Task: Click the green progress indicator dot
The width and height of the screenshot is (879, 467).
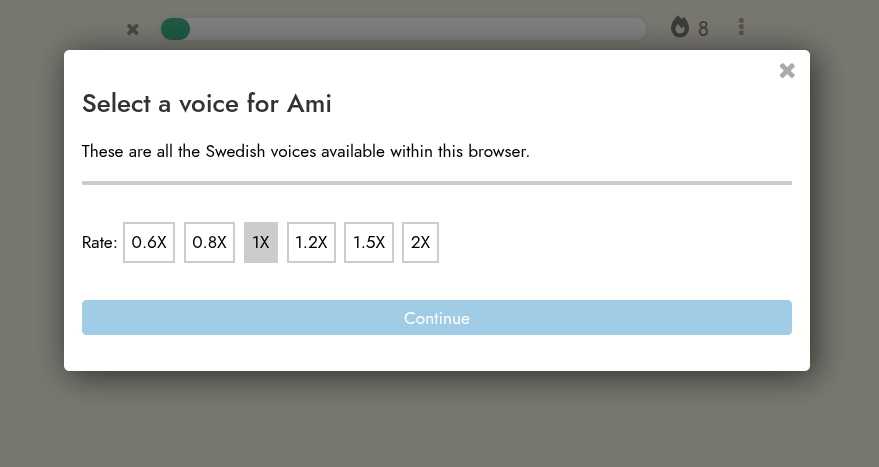Action: (176, 29)
